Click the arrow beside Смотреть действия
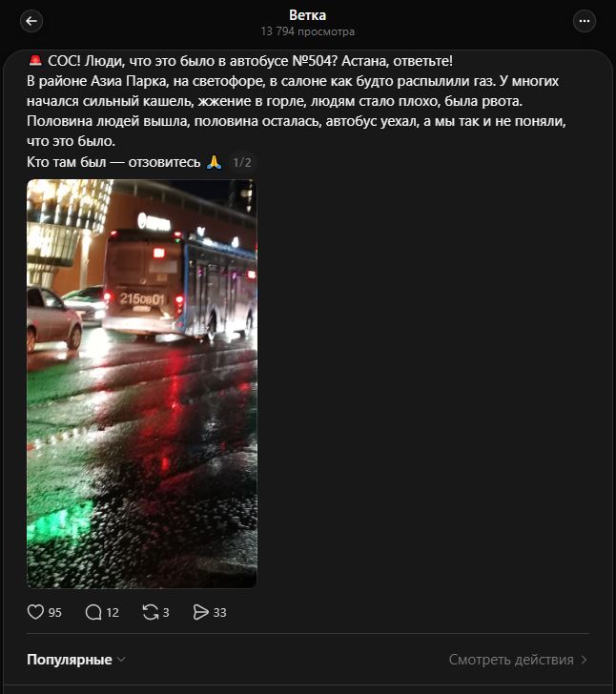 (x=584, y=660)
